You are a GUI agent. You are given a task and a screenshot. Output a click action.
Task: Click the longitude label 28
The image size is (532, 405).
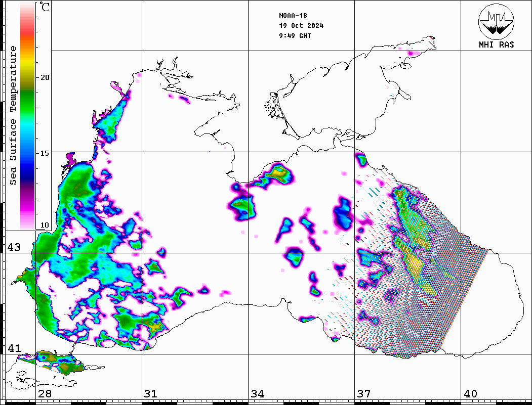pos(45,394)
